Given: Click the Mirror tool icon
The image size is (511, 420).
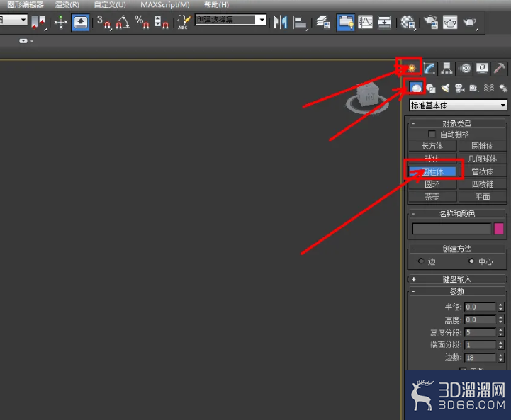Looking at the screenshot, I should [x=280, y=22].
